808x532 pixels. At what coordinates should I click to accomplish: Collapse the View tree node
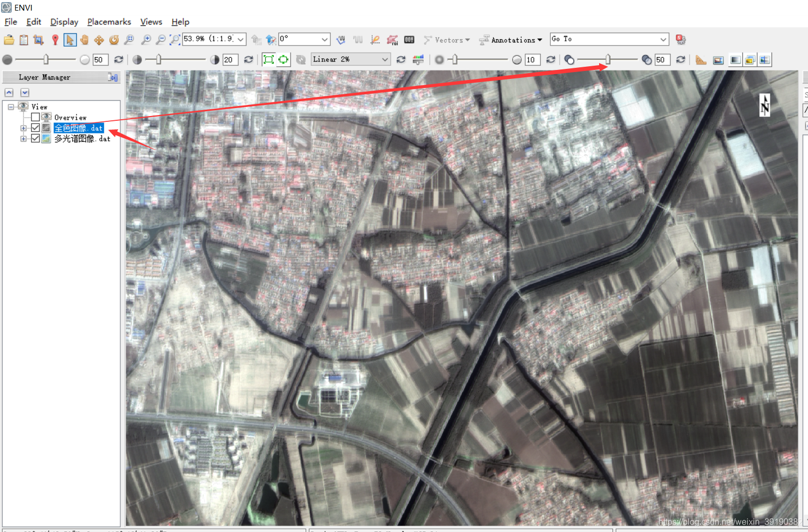tap(11, 107)
